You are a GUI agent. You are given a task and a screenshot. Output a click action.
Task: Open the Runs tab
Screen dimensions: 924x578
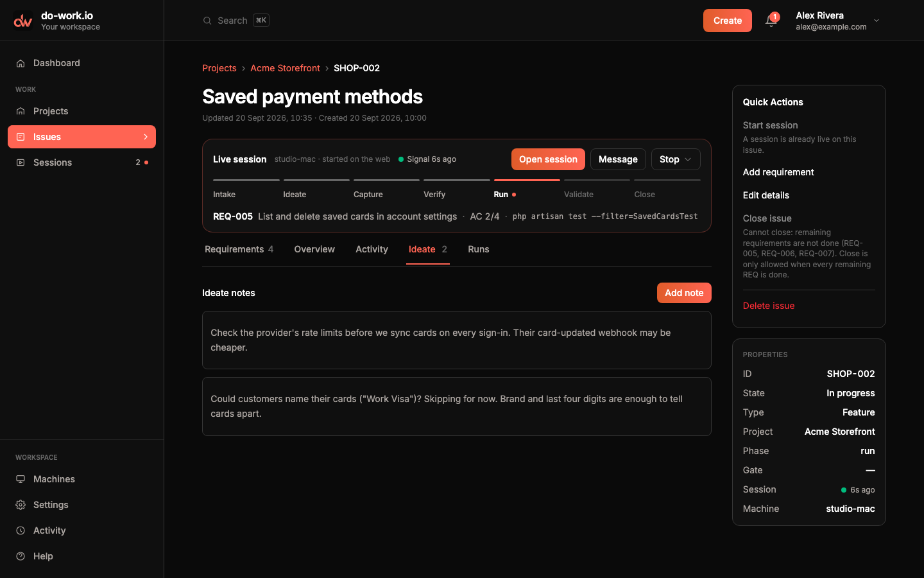[479, 249]
